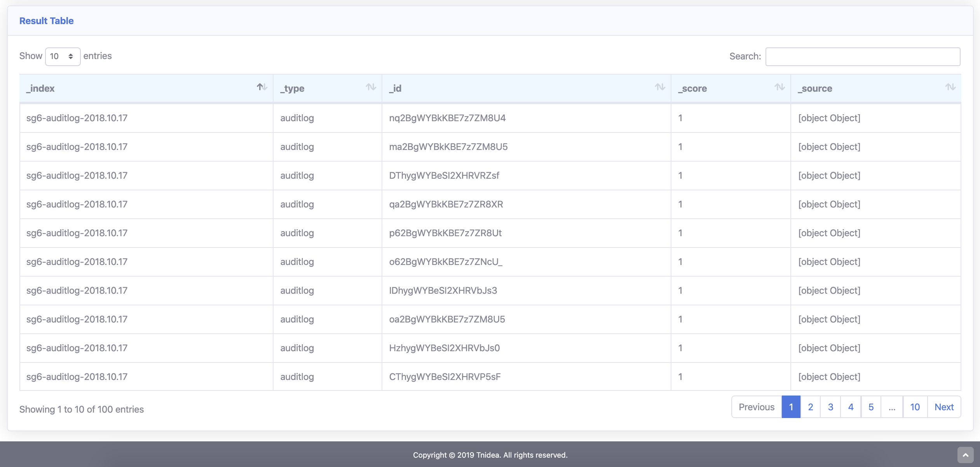The width and height of the screenshot is (980, 467).
Task: Jump to last page 10
Action: [915, 407]
